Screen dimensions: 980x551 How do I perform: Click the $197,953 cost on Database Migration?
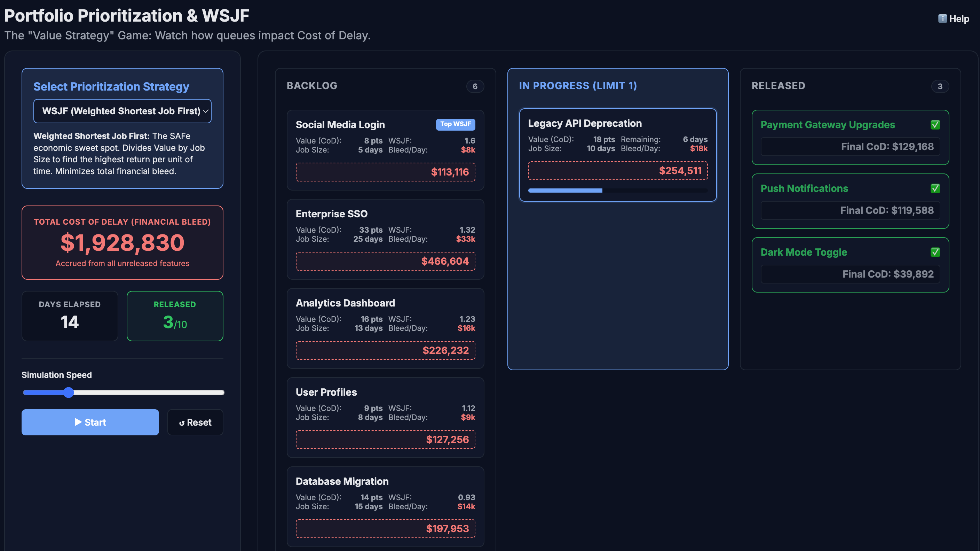click(447, 528)
